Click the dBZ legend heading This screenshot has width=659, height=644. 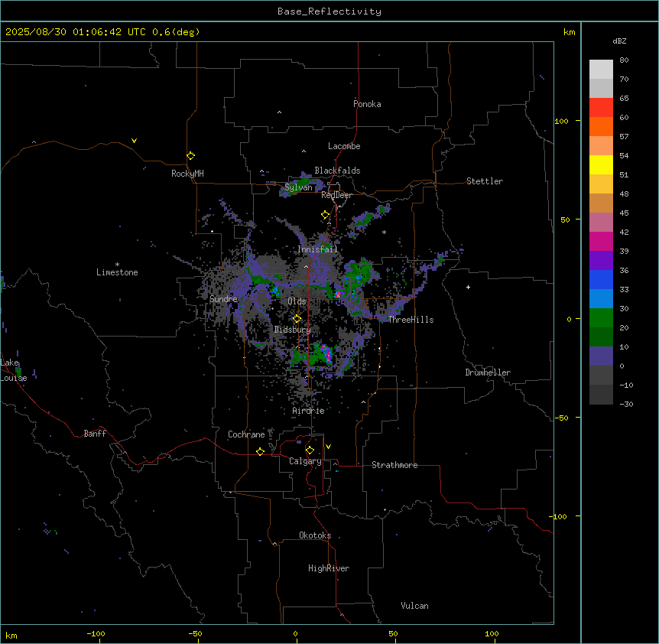[619, 41]
